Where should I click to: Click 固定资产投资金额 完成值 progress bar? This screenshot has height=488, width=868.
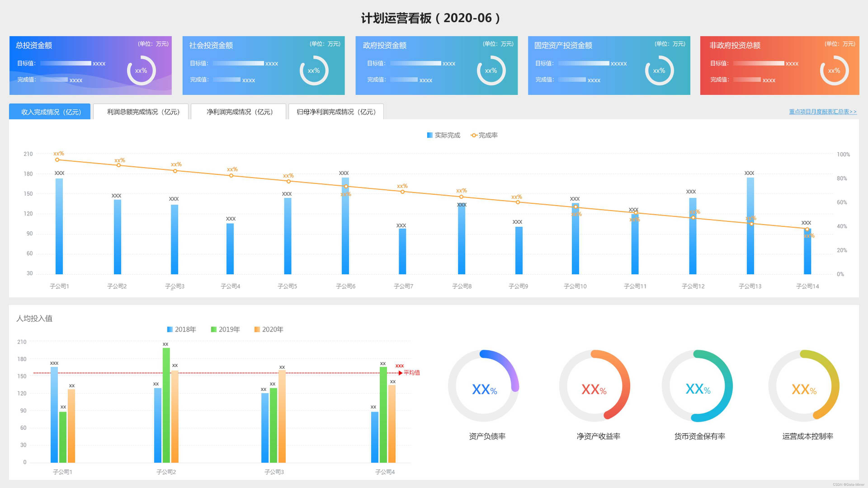(572, 80)
